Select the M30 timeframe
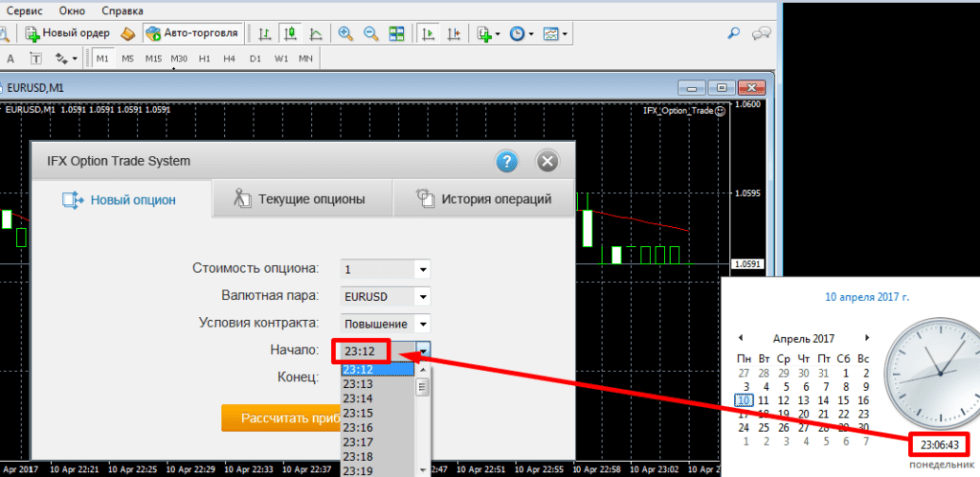The image size is (980, 477). (179, 58)
